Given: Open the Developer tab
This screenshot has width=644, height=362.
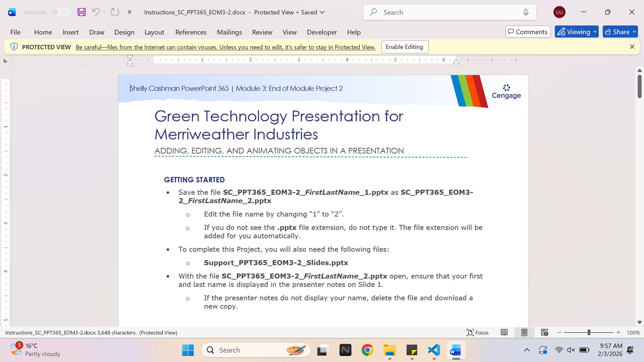Looking at the screenshot, I should pos(322,32).
